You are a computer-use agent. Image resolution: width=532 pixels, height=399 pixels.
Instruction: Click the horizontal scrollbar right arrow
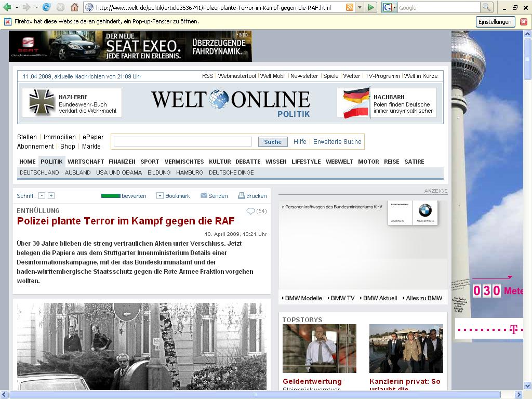coord(519,395)
